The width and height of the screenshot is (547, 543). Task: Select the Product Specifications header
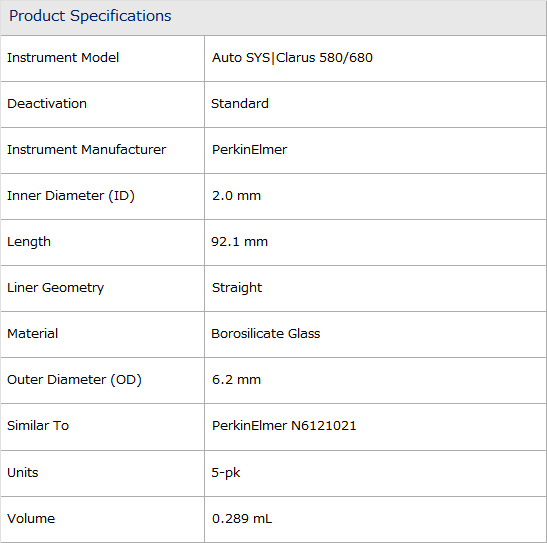click(x=90, y=16)
